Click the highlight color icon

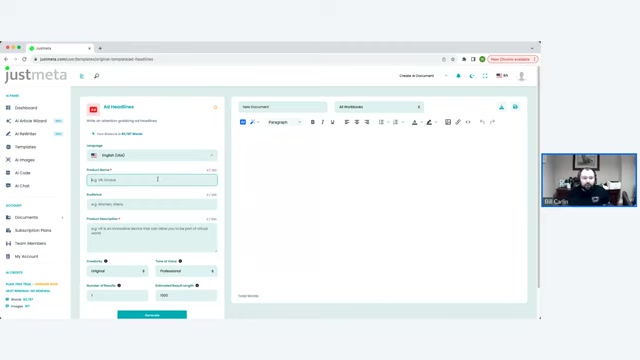coord(429,122)
